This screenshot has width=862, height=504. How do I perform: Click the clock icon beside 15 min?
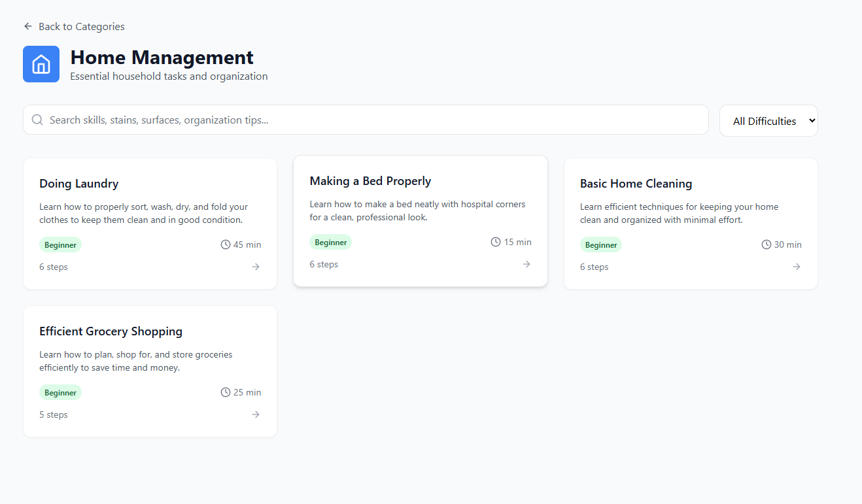point(496,242)
